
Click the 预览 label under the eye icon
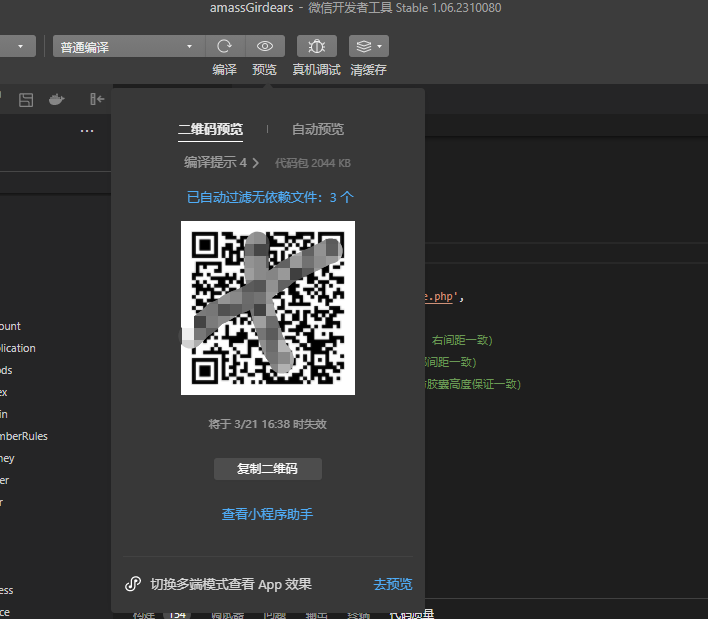pyautogui.click(x=264, y=70)
